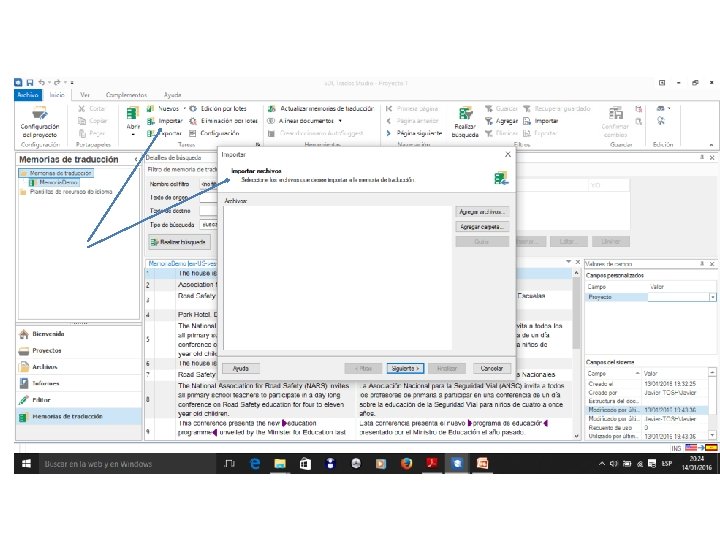The width and height of the screenshot is (720, 540).
Task: Close the Importar dialog
Action: [x=507, y=155]
